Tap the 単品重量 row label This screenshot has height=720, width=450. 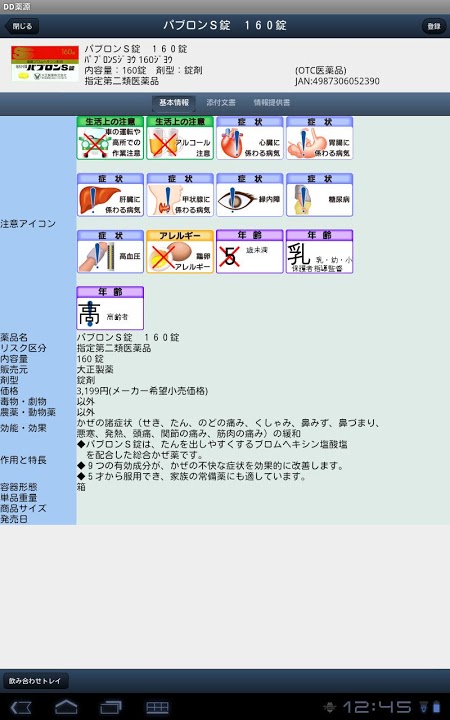click(19, 498)
